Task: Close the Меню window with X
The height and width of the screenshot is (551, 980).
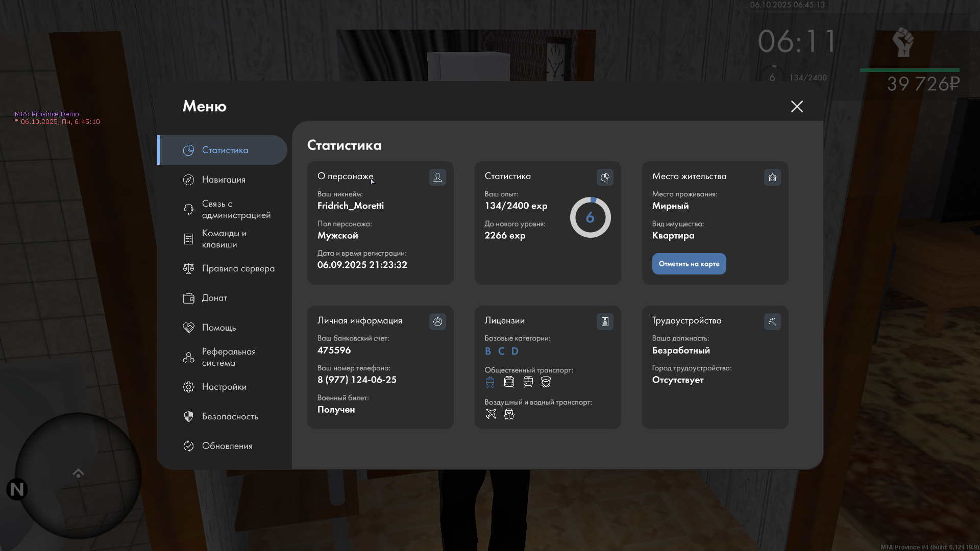Action: point(797,106)
